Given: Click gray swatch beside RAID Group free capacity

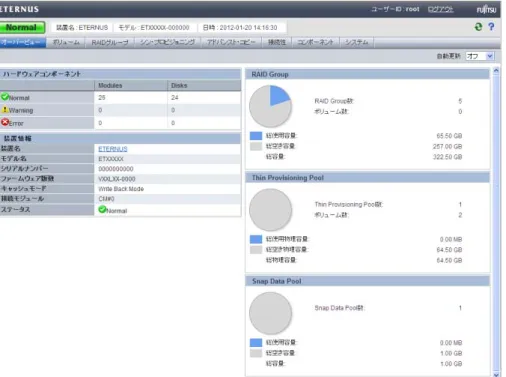Looking at the screenshot, I should [256, 146].
